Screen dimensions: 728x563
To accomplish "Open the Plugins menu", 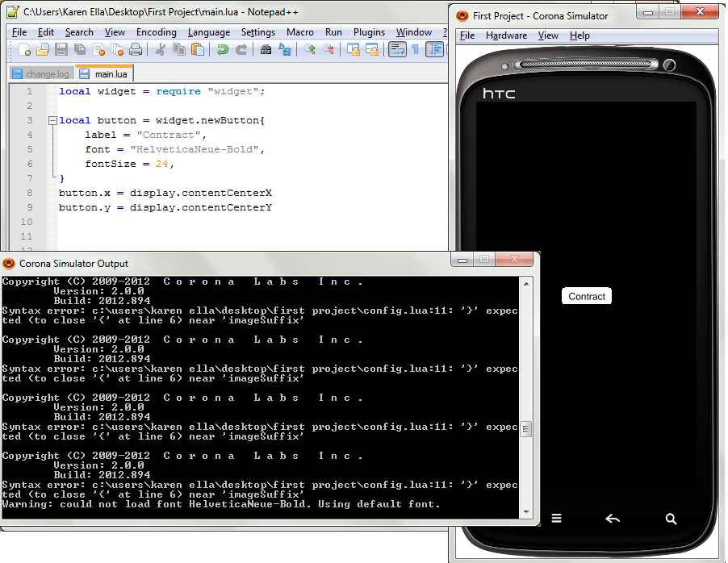I will [369, 32].
